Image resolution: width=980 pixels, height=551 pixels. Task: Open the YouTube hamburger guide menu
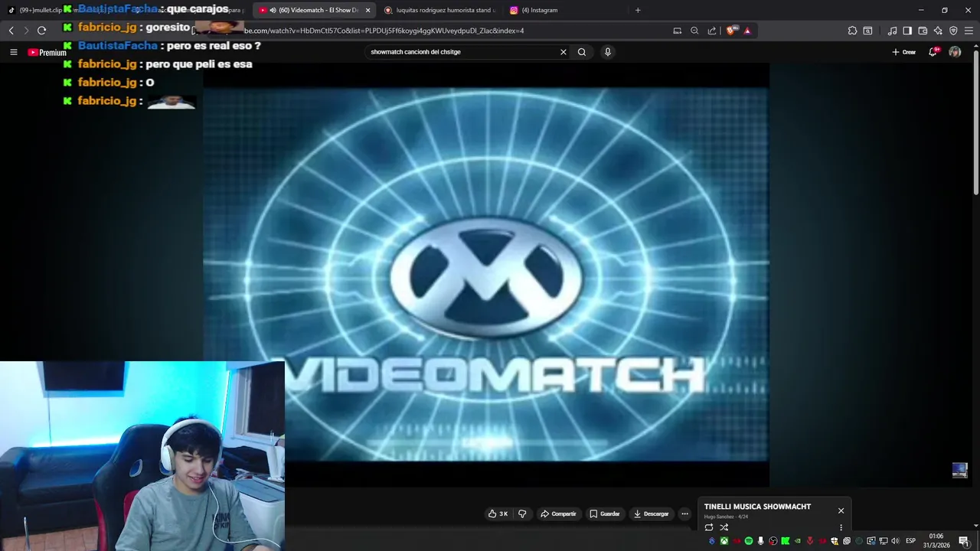pos(13,52)
